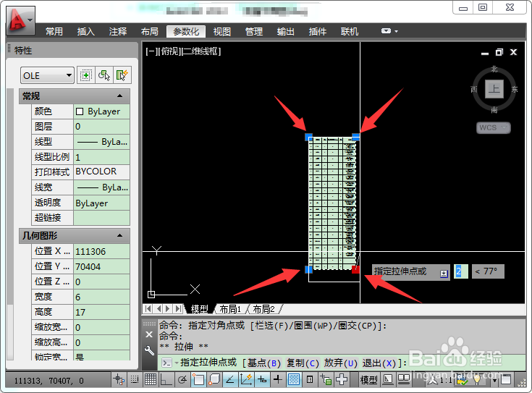The image size is (532, 393).
Task: Toggle Infer Constraints in status bar
Action: [x=119, y=379]
